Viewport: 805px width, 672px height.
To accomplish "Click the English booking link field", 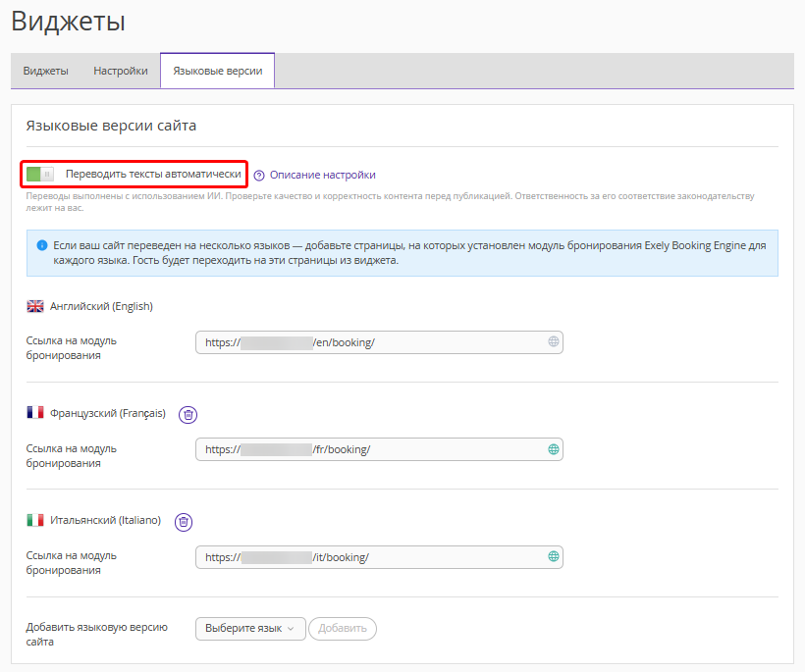I will pos(379,342).
